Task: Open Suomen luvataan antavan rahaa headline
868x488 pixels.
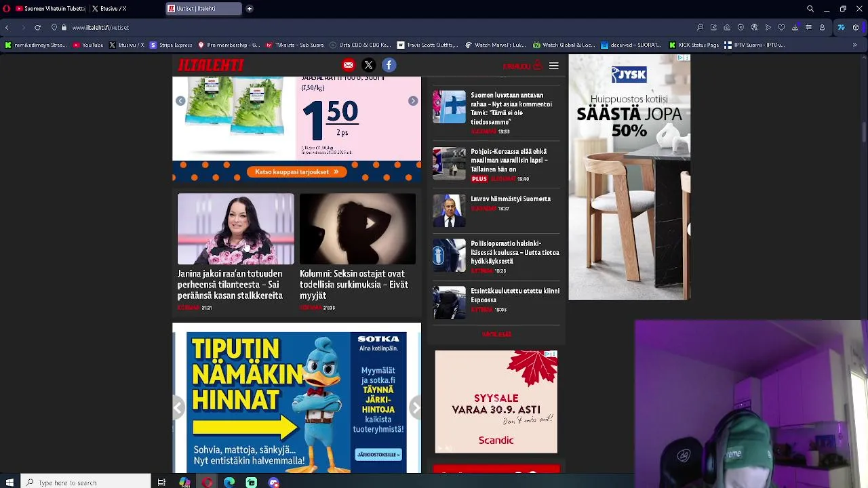Action: coord(511,108)
